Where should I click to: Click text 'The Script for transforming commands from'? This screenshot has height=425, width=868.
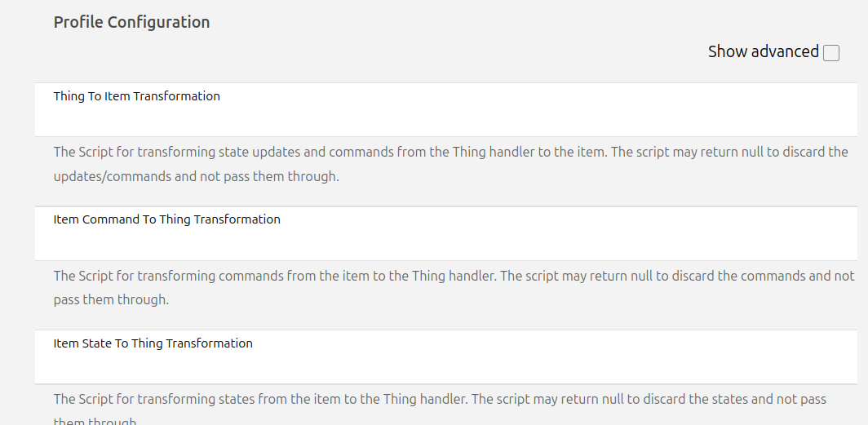175,276
